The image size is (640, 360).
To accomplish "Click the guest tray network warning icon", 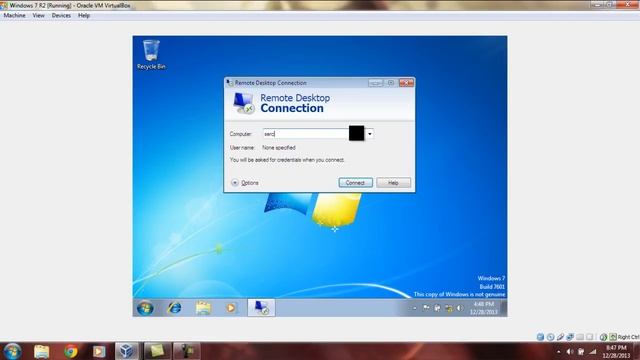I will tap(449, 308).
